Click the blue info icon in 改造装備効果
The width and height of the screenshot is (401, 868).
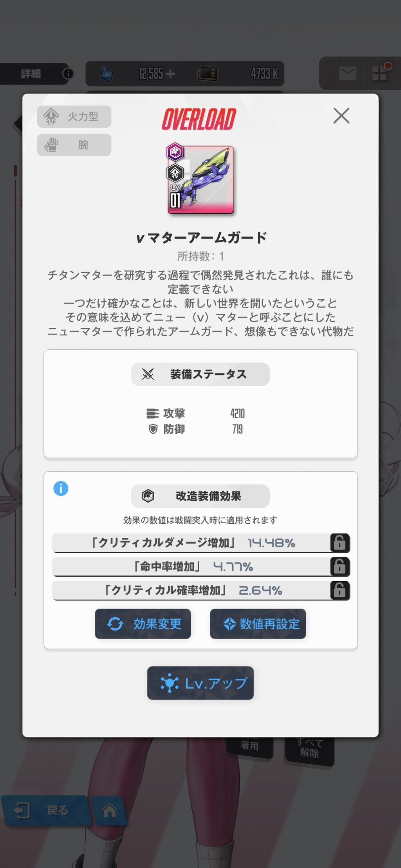[61, 488]
